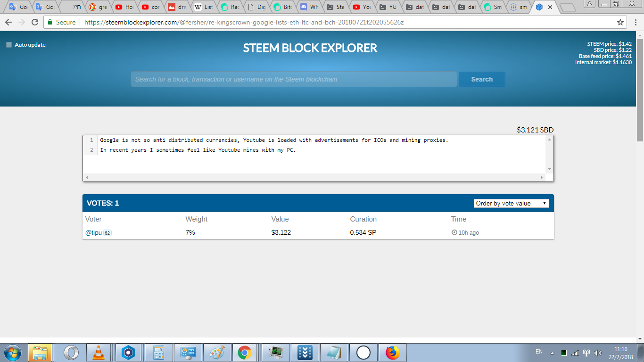644x362 pixels.
Task: Switch to the Discord 'Wh' tab
Action: [x=310, y=7]
